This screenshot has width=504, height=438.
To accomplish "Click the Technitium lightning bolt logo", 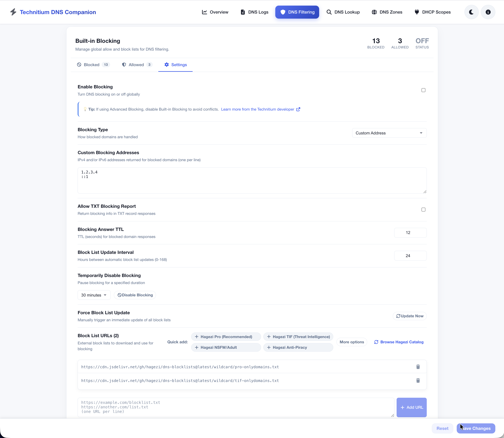I will [13, 12].
